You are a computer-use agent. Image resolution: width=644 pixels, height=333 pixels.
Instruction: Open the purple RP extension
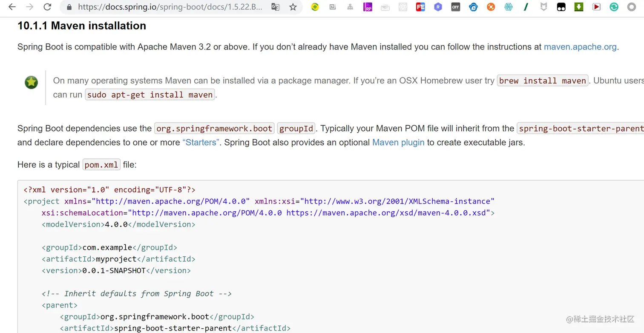[368, 7]
